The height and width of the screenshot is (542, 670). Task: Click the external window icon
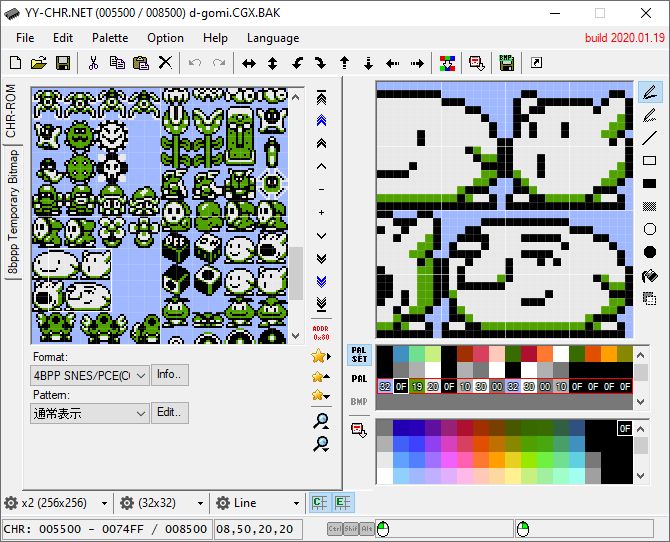[536, 63]
